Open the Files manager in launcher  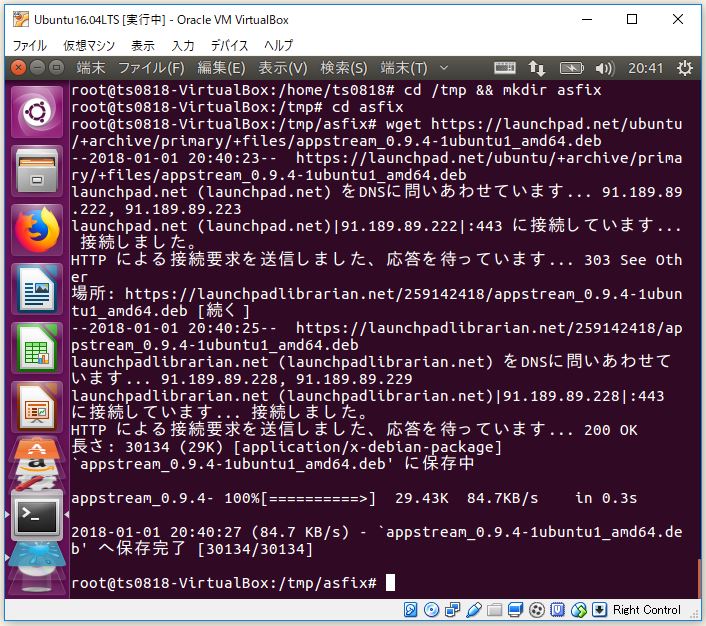pyautogui.click(x=37, y=172)
